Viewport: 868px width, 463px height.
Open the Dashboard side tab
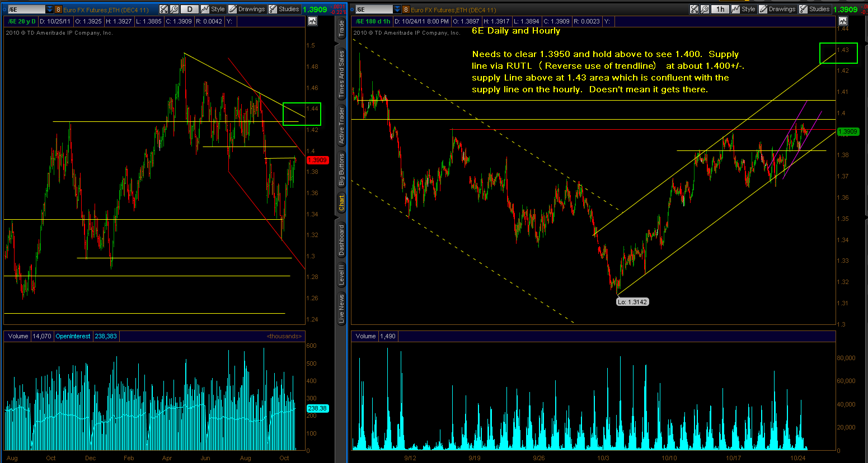coord(341,240)
